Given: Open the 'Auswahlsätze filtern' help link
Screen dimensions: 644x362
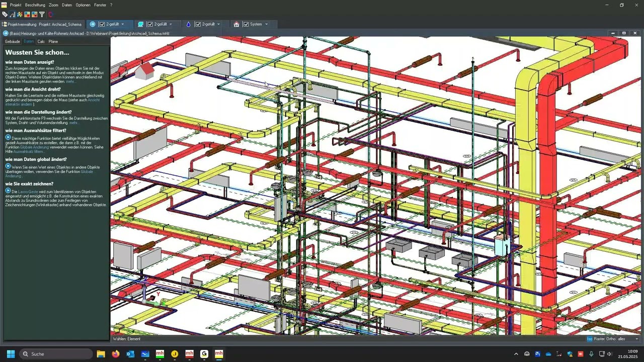Looking at the screenshot, I should tap(29, 151).
